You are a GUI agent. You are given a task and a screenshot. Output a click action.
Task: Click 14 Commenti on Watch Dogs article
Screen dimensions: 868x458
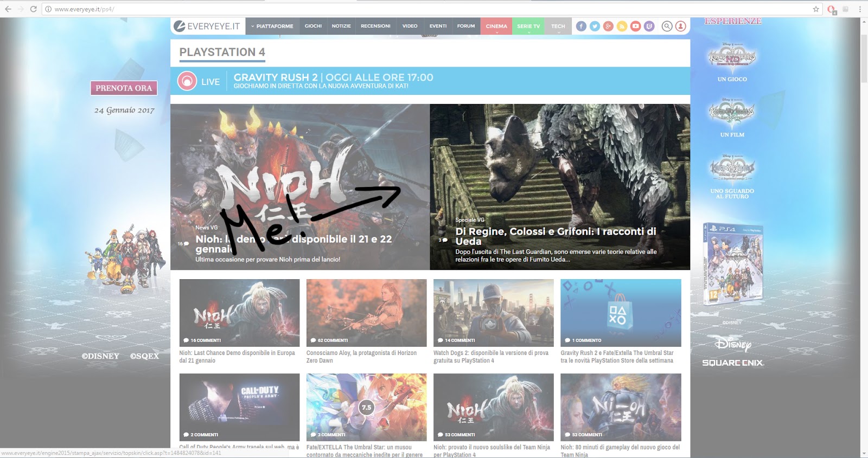click(x=456, y=340)
